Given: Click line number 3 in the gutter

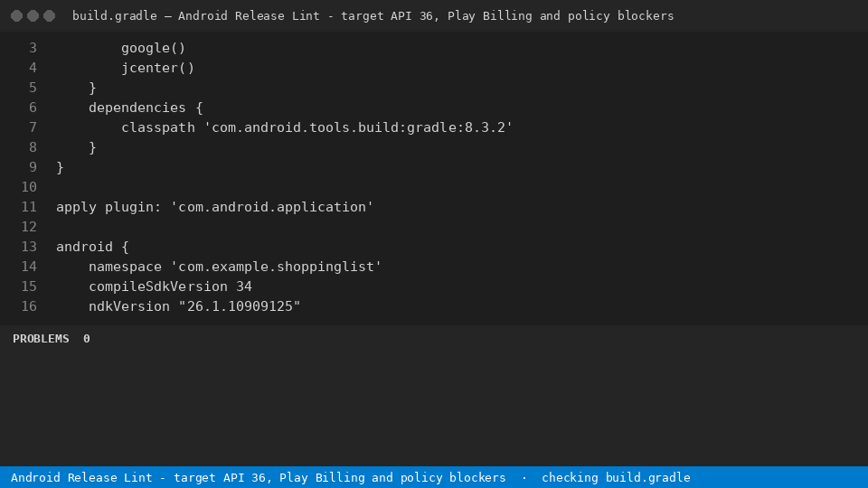Looking at the screenshot, I should coord(33,48).
